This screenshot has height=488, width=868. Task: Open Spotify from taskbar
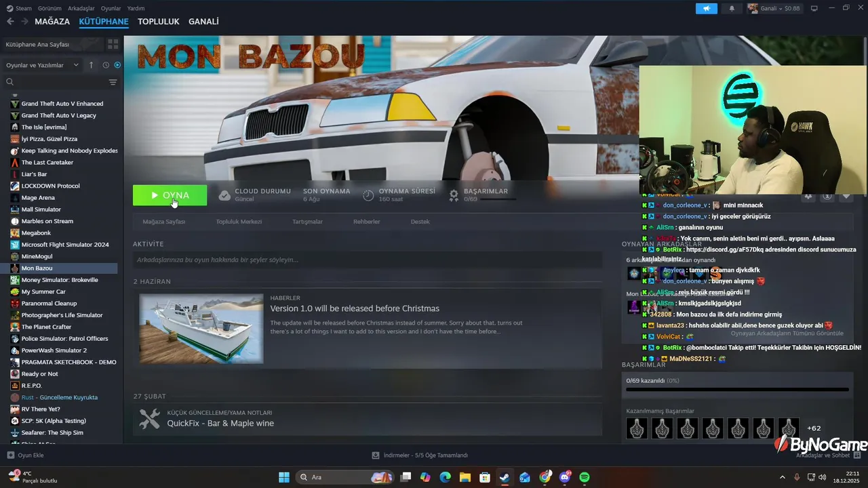585,477
